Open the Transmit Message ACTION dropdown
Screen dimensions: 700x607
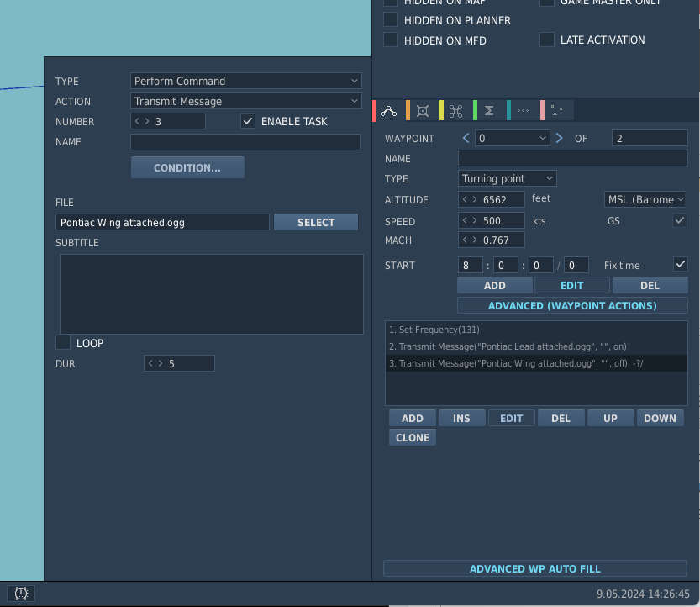pyautogui.click(x=245, y=102)
